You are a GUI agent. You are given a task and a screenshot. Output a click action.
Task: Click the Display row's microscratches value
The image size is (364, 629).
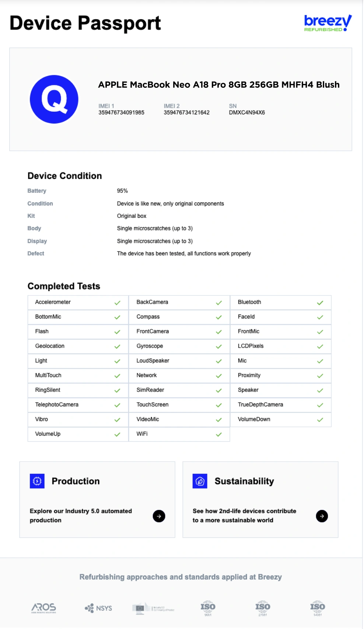click(x=155, y=241)
